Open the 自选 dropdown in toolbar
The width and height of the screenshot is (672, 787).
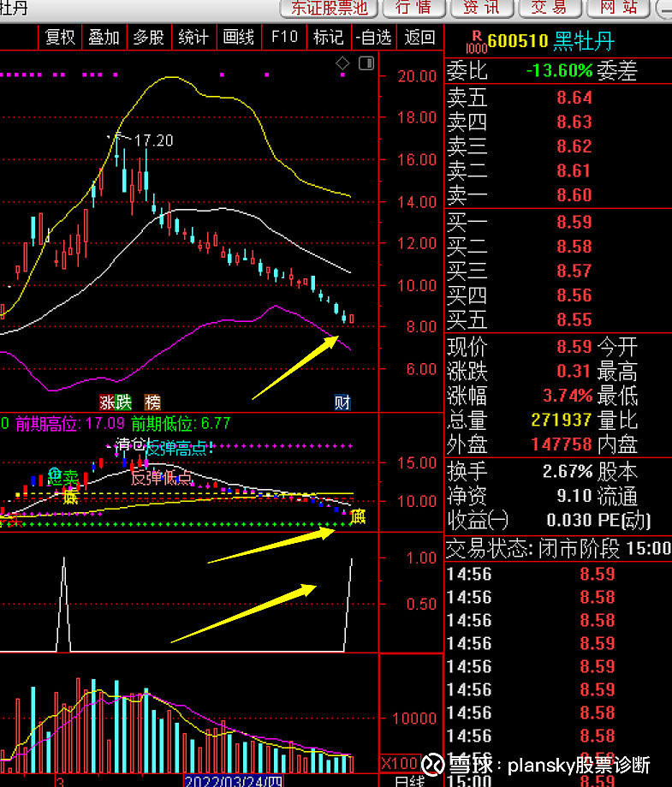pyautogui.click(x=373, y=38)
